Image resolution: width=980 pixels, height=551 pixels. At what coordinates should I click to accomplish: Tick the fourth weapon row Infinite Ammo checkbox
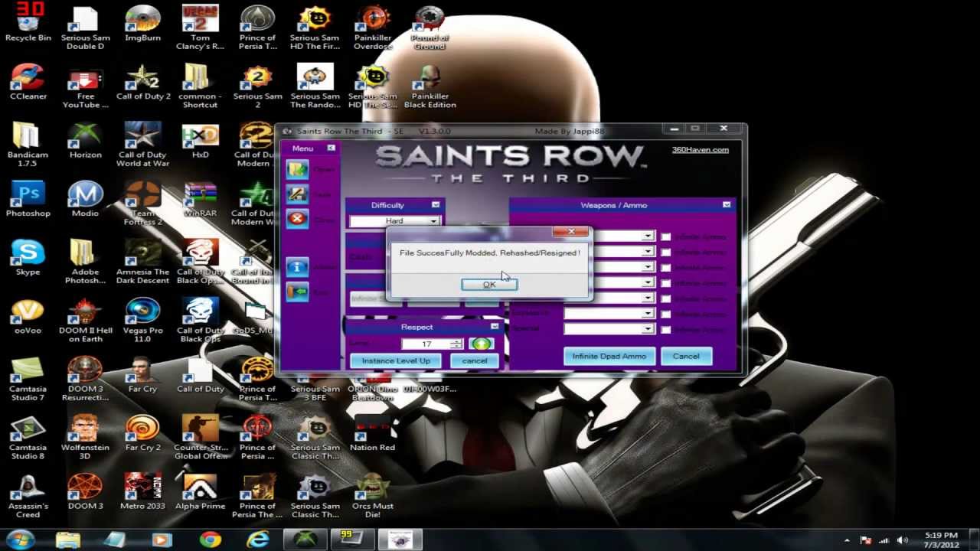coord(666,282)
